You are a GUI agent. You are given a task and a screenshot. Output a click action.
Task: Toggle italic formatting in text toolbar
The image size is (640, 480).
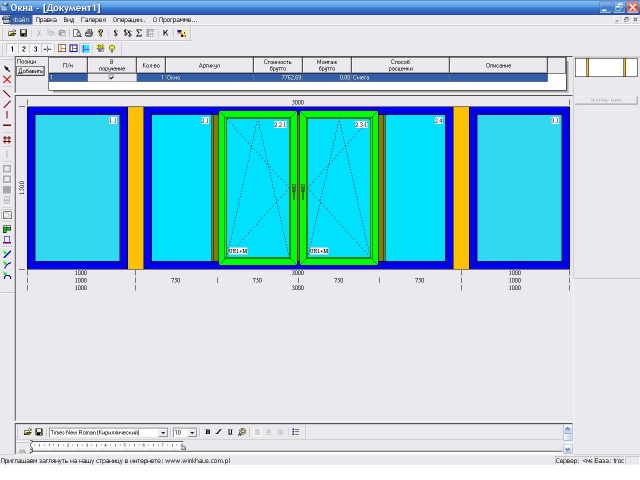pyautogui.click(x=218, y=432)
